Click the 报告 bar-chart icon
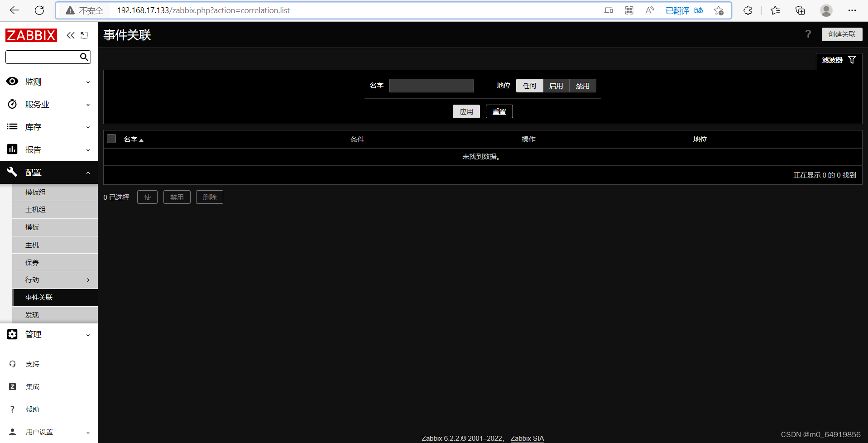868x443 pixels. [12, 149]
